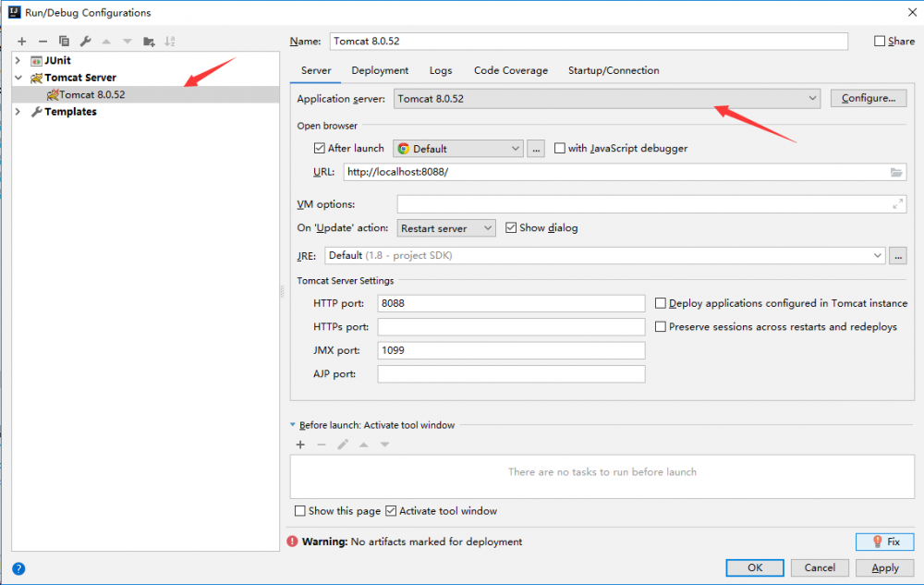
Task: Open help with the question mark icon
Action: [18, 568]
